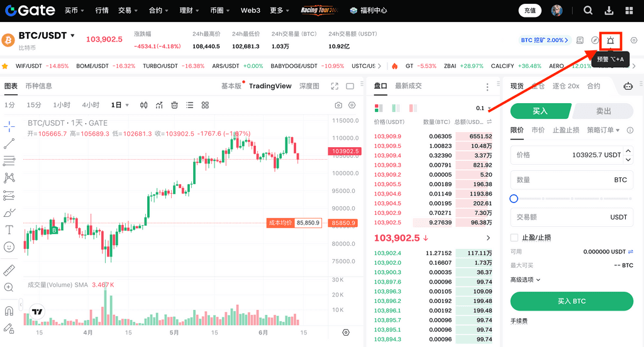The height and width of the screenshot is (347, 644).
Task: Click the green 买入 BTC button
Action: click(x=571, y=301)
